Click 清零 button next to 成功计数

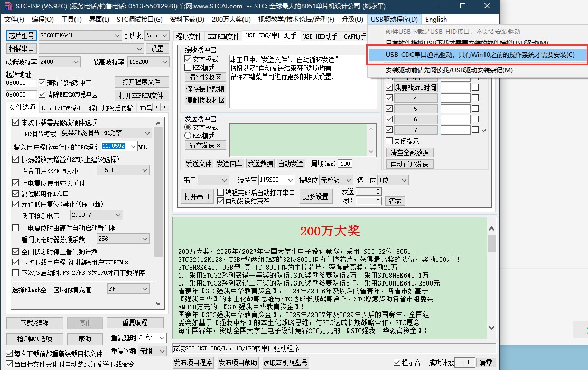(x=486, y=363)
